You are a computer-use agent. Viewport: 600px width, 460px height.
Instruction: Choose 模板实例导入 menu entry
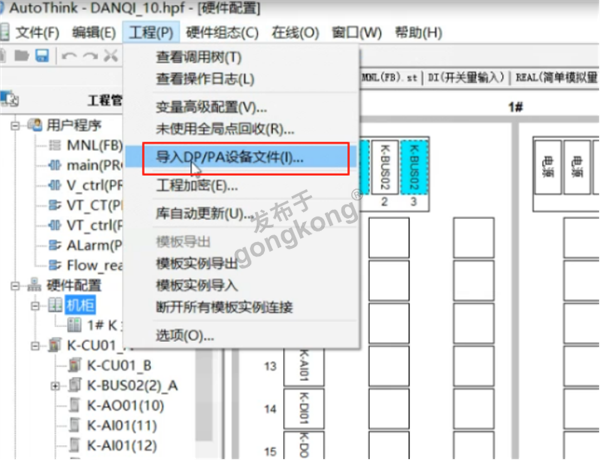[x=241, y=285]
